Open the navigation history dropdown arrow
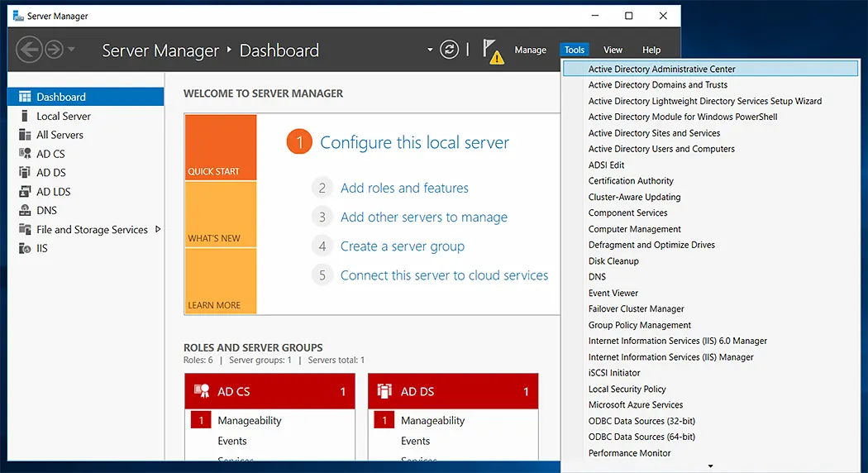This screenshot has width=868, height=473. [71, 50]
